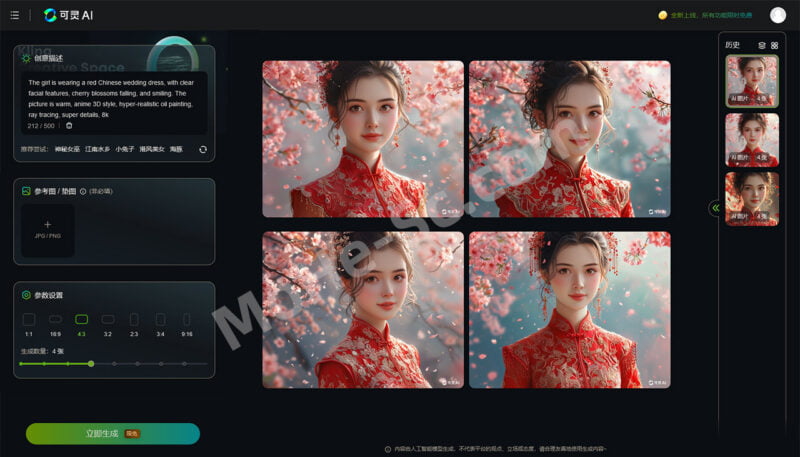Select the third history thumbnail

752,198
